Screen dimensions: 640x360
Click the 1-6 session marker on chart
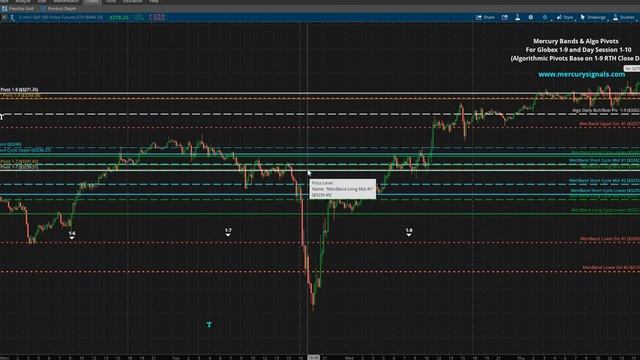point(72,235)
